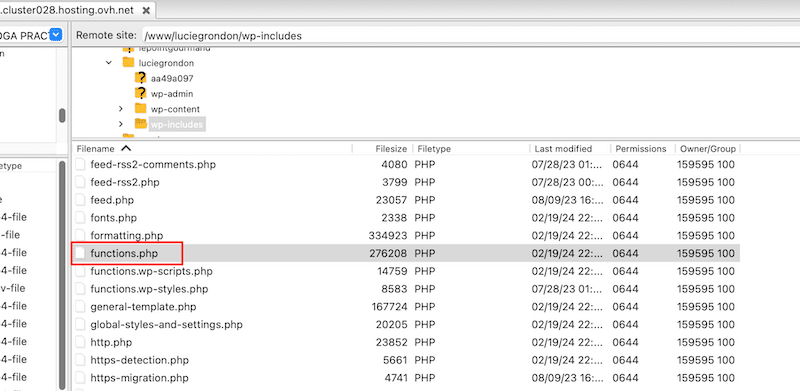Select the http.php filename
This screenshot has height=391, width=800.
(x=111, y=343)
